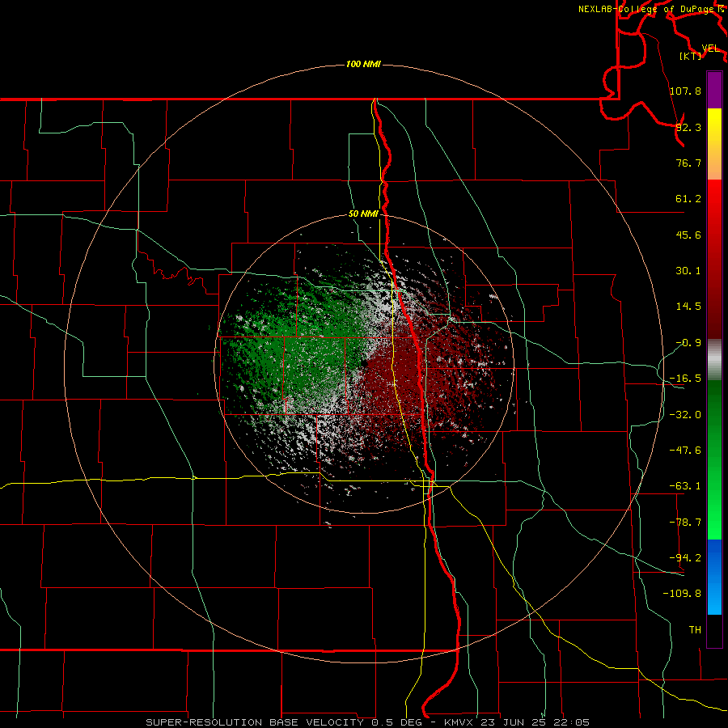Click the -109.8 legend value
This screenshot has height=728, width=728.
point(682,594)
